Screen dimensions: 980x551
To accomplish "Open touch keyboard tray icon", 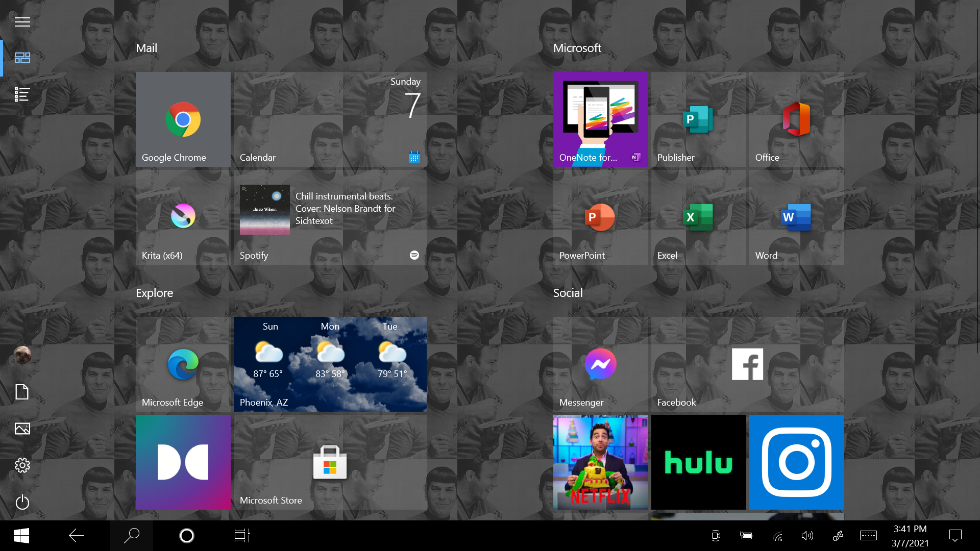I will coord(868,536).
